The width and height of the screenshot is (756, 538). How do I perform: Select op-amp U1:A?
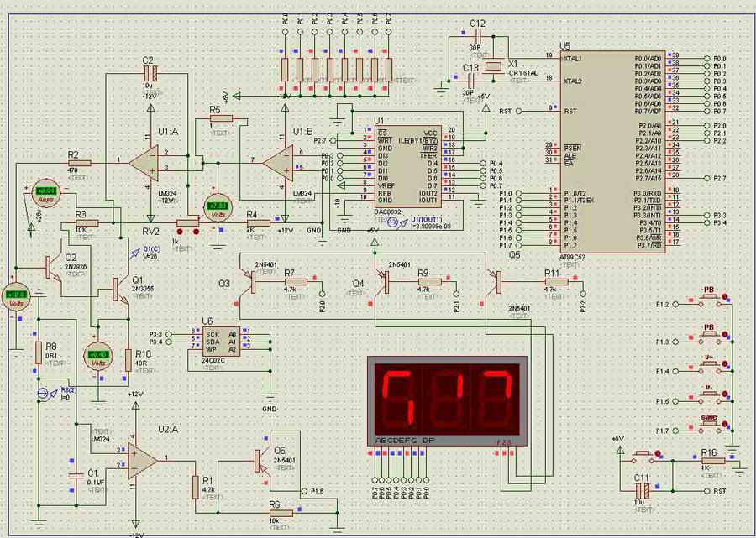coord(143,163)
